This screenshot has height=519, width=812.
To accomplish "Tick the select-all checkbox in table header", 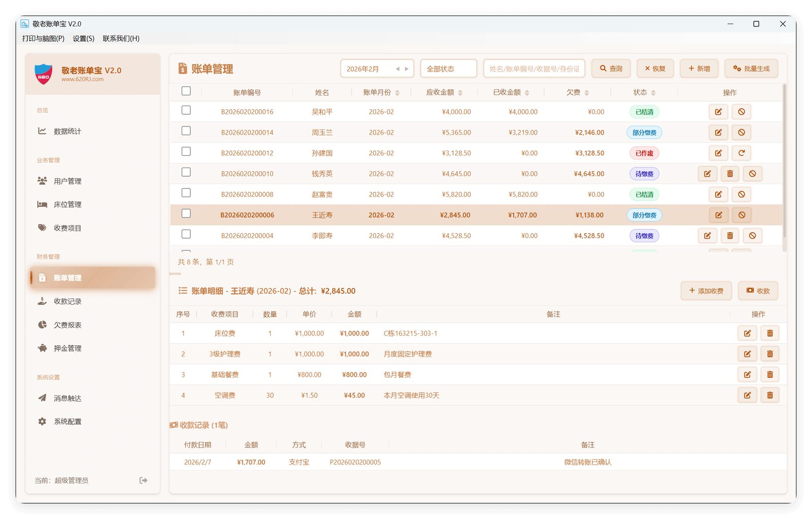I will [x=186, y=91].
